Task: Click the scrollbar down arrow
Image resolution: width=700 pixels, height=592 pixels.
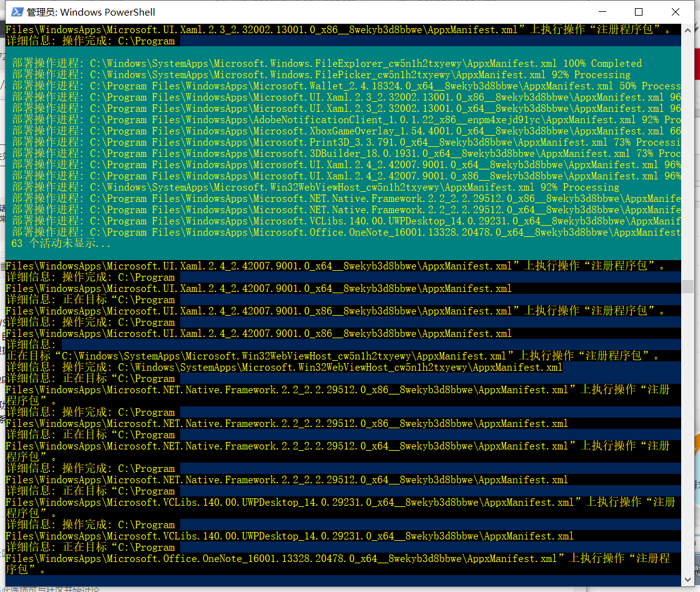Action: pyautogui.click(x=688, y=579)
